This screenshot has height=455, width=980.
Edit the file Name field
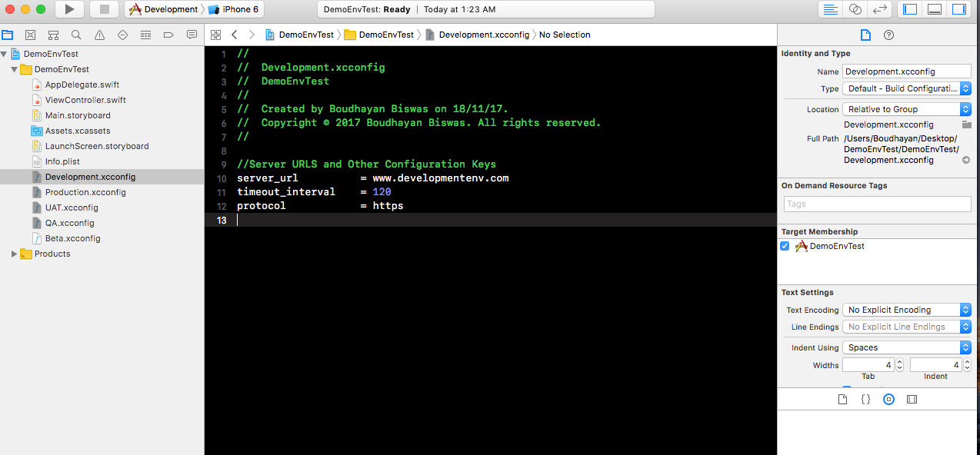pyautogui.click(x=907, y=71)
